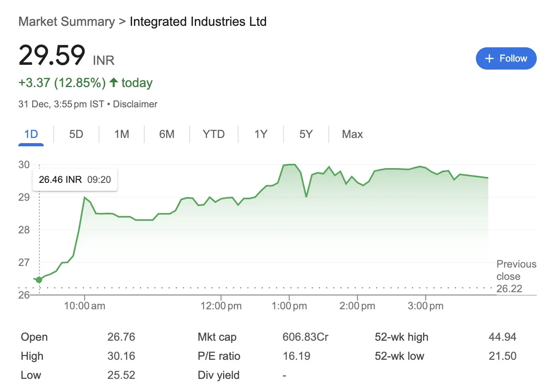Click the Follow button
This screenshot has height=392, width=559.
point(506,59)
